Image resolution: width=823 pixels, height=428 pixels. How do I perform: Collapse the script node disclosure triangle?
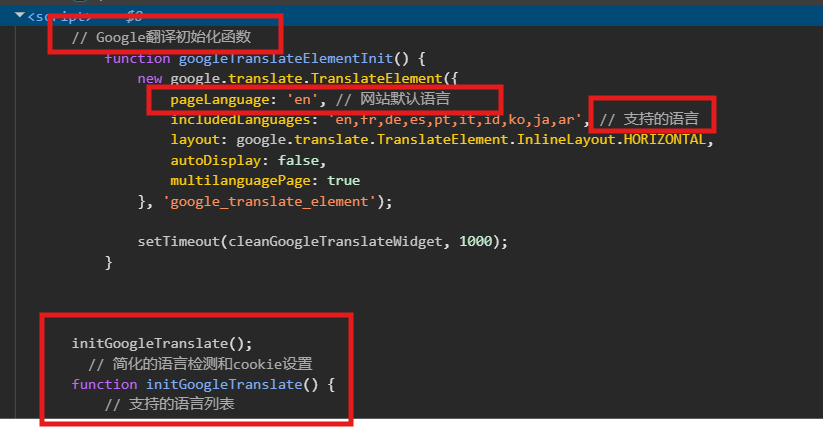pos(19,15)
